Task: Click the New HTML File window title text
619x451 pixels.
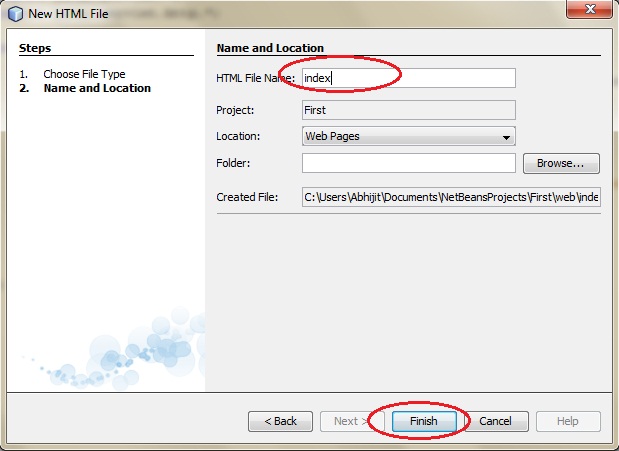Action: 68,14
